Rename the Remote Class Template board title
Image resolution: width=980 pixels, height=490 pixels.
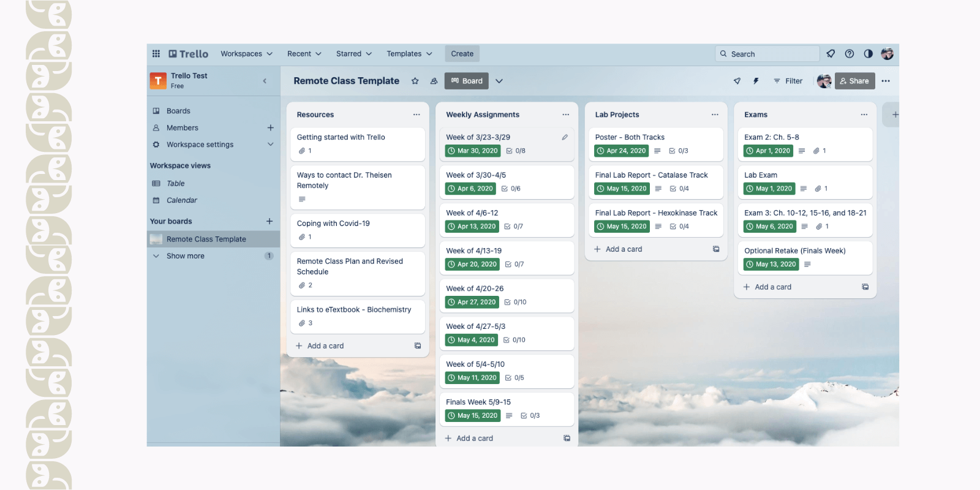(x=347, y=81)
